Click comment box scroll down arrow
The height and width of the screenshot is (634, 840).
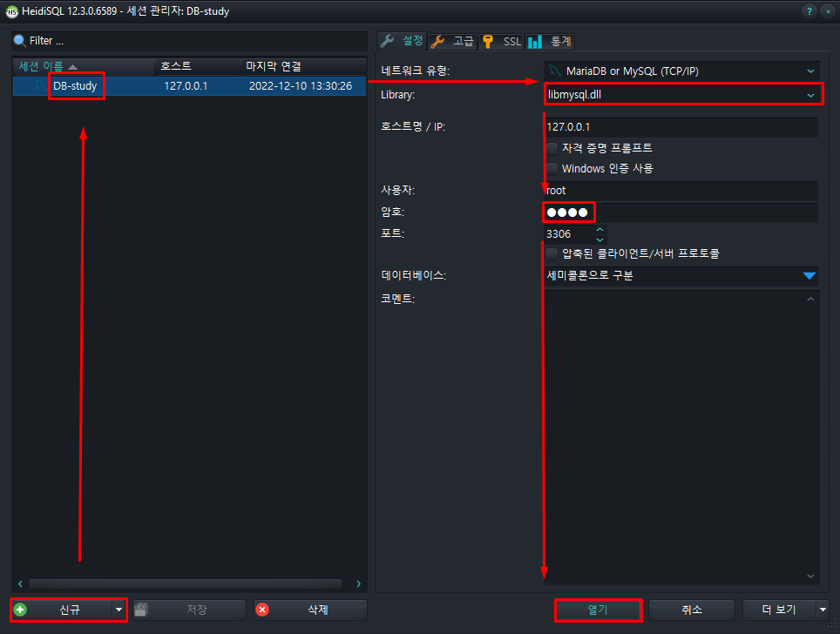coord(810,577)
